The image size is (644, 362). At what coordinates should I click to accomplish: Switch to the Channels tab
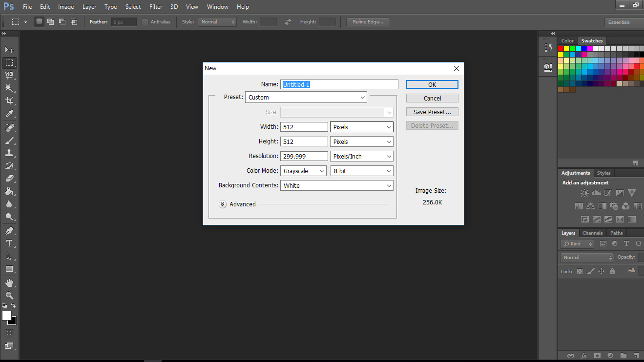(x=592, y=233)
